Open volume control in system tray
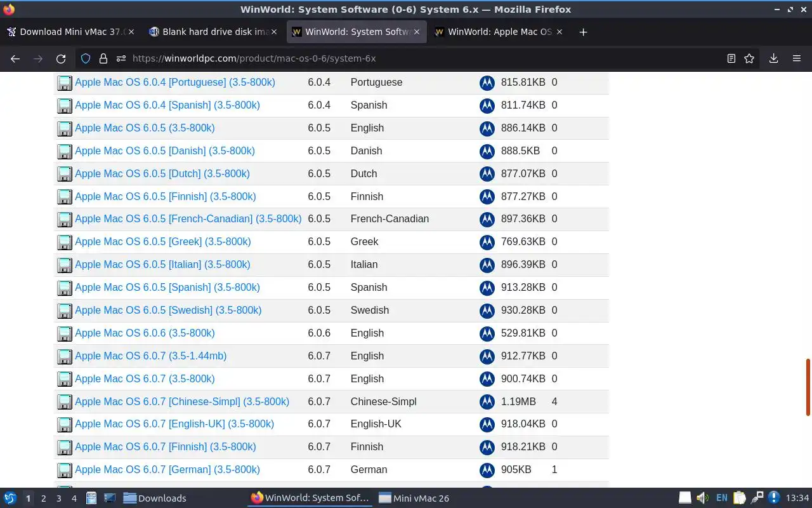812x508 pixels. [703, 498]
